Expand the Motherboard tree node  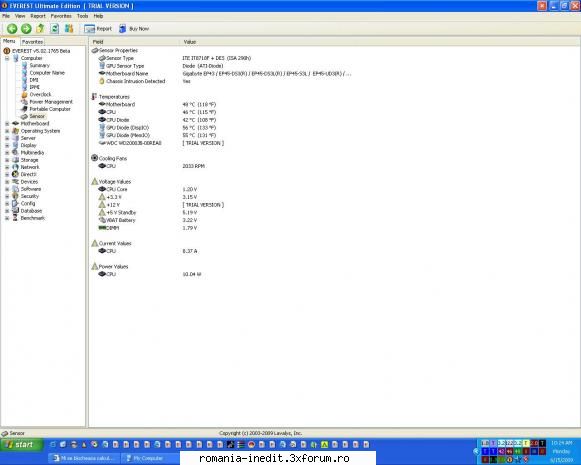(7, 123)
